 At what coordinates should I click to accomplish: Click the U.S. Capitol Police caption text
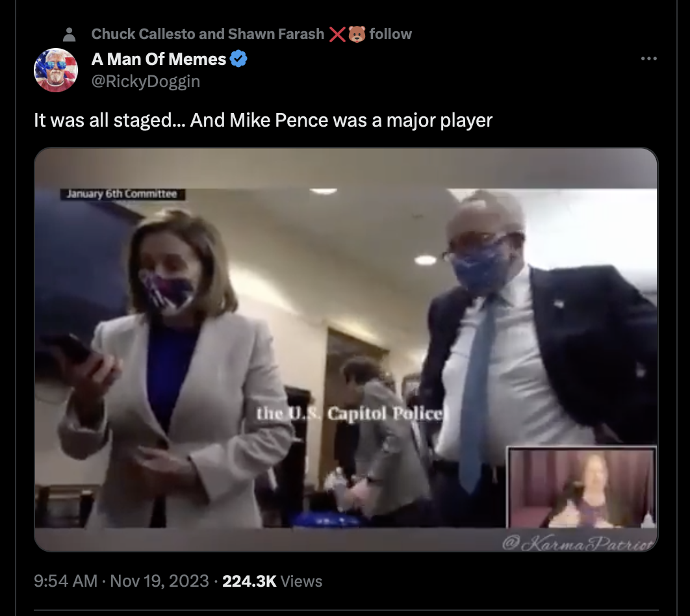tap(350, 414)
